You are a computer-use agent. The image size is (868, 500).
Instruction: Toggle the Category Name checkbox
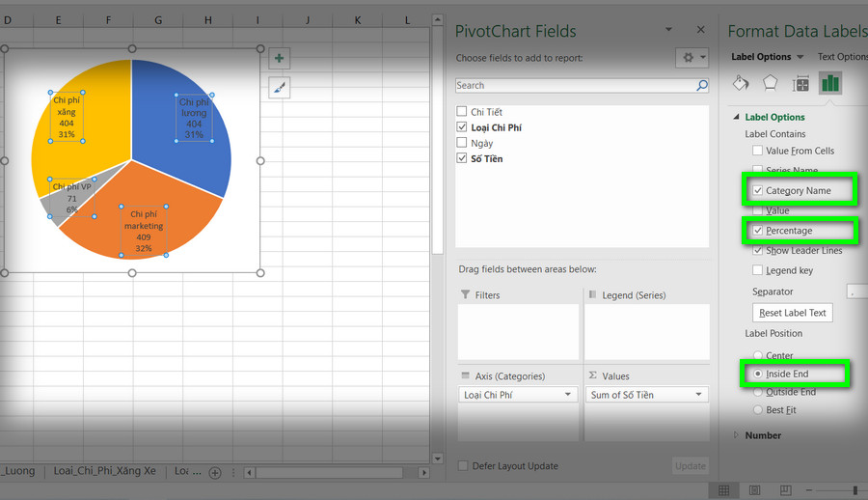pyautogui.click(x=757, y=190)
